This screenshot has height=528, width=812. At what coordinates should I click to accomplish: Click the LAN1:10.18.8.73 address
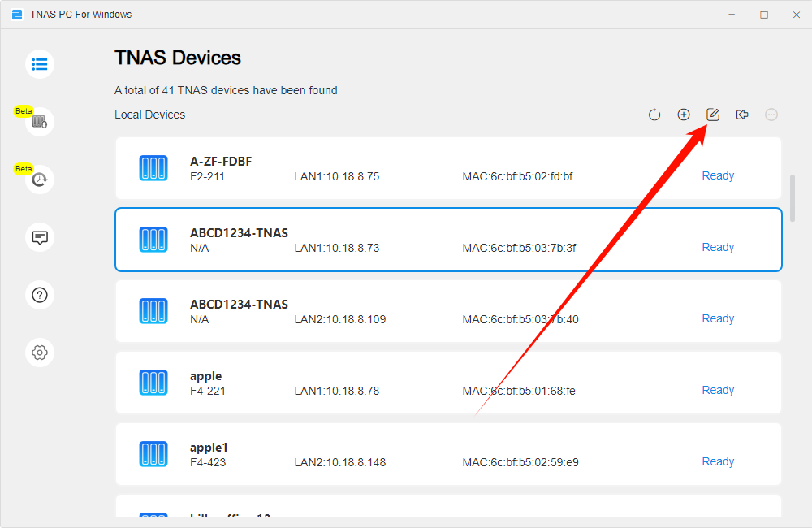tap(337, 248)
